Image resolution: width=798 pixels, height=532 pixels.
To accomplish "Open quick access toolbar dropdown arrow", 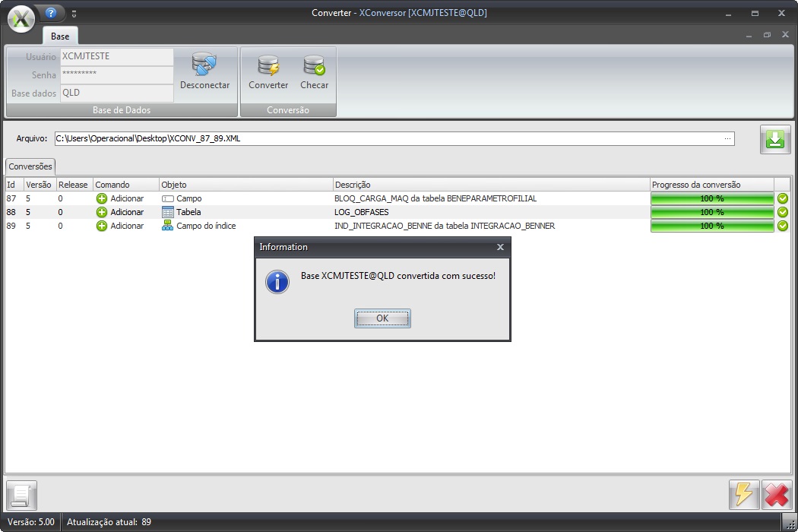I will [74, 14].
